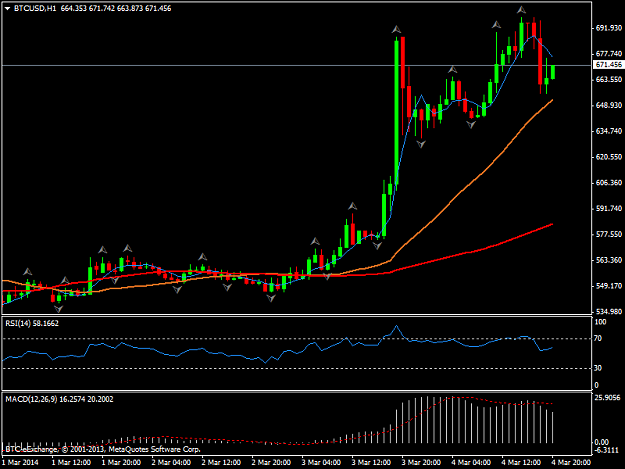Viewport: 625px width, 469px height.
Task: Click the 1 Mar 12:00 time label
Action: (x=71, y=462)
